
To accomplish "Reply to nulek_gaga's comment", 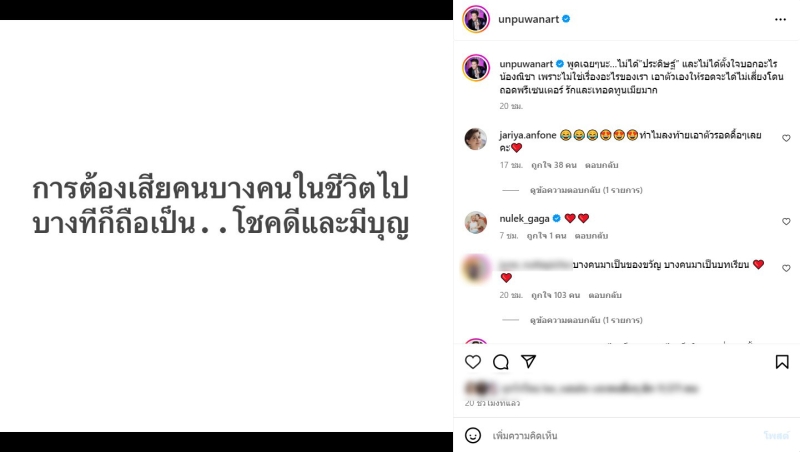I will pos(591,236).
